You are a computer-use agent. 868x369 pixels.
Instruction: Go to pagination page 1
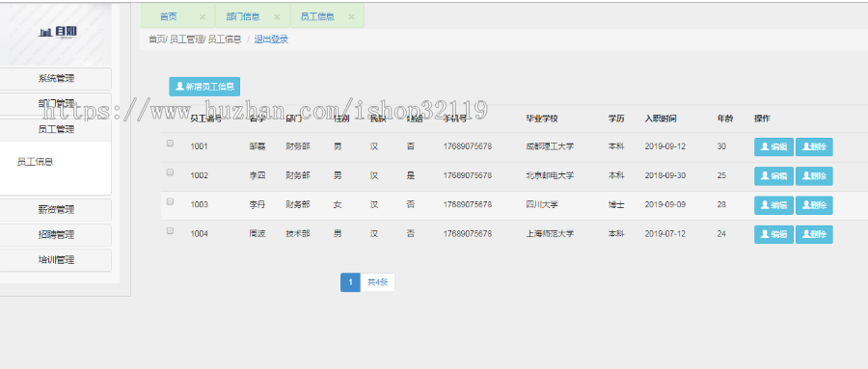pos(350,282)
